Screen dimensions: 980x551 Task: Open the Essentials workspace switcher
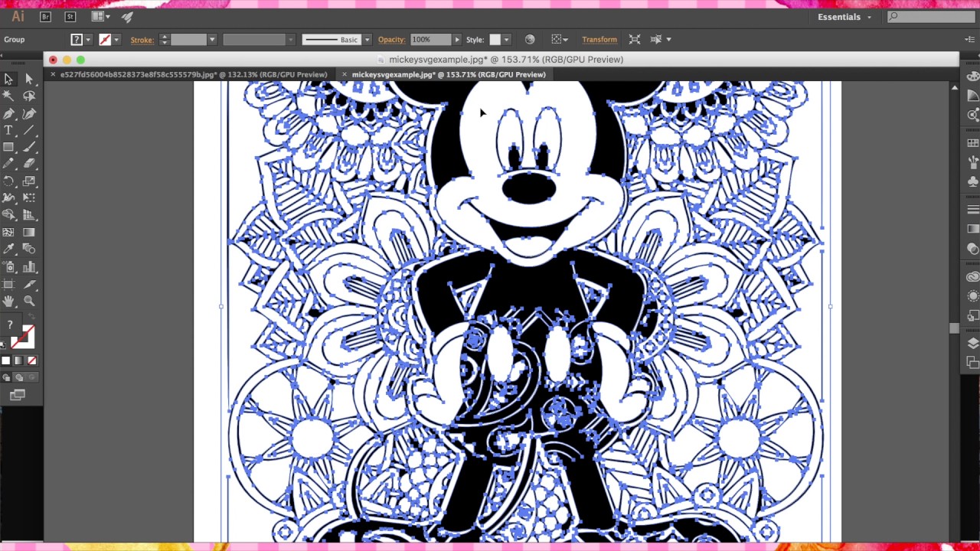844,17
